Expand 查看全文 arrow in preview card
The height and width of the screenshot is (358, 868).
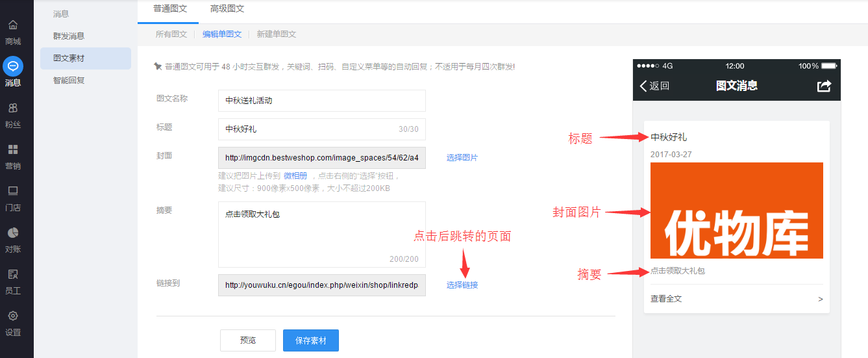[820, 299]
